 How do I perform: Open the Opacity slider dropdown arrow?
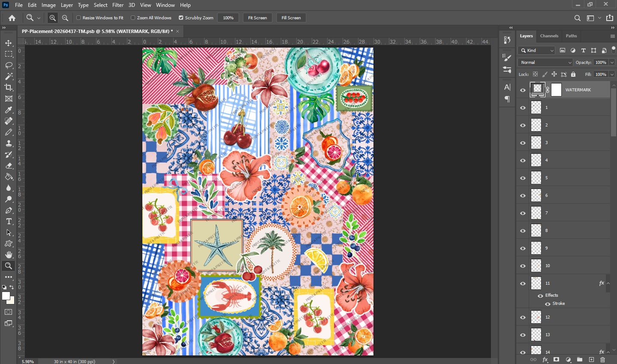pyautogui.click(x=612, y=63)
